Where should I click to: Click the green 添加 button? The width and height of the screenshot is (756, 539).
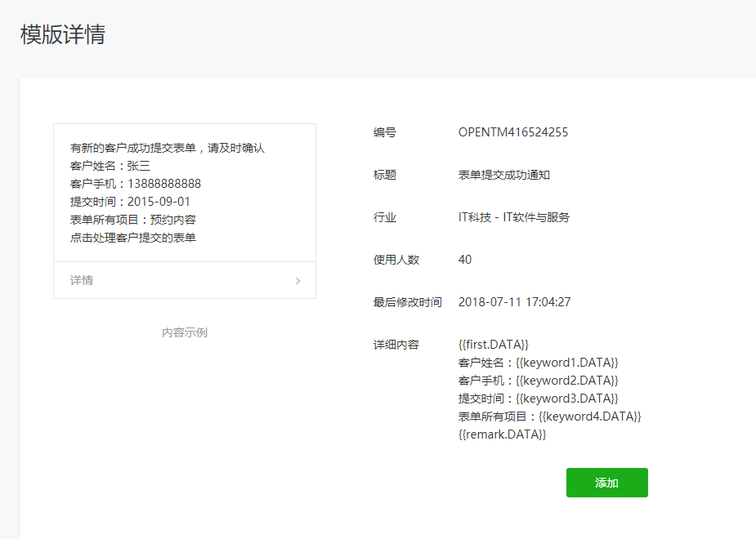(607, 483)
